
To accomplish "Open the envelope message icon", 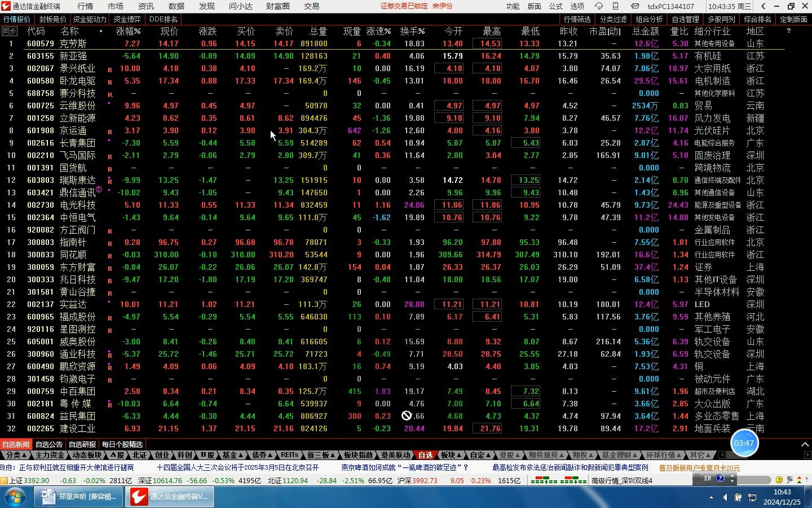I will click(635, 6).
